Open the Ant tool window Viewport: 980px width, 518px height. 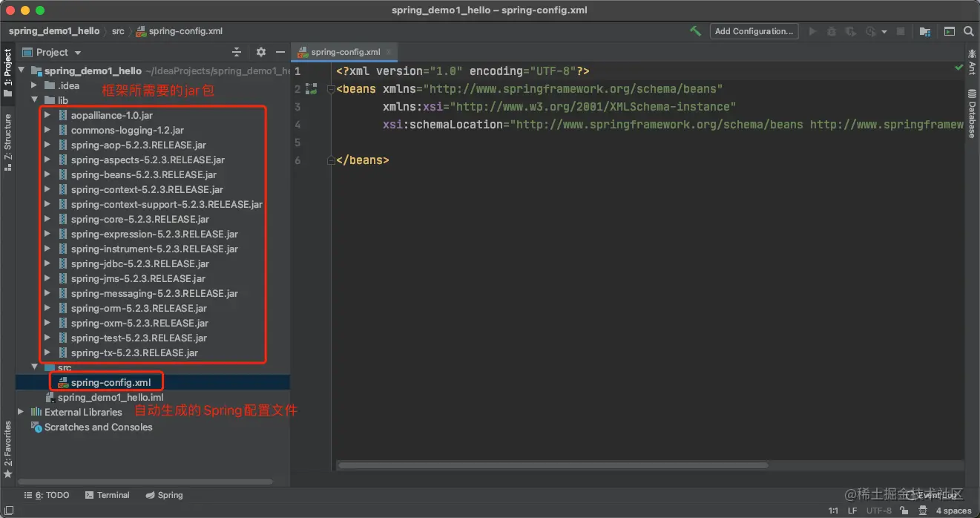point(972,61)
